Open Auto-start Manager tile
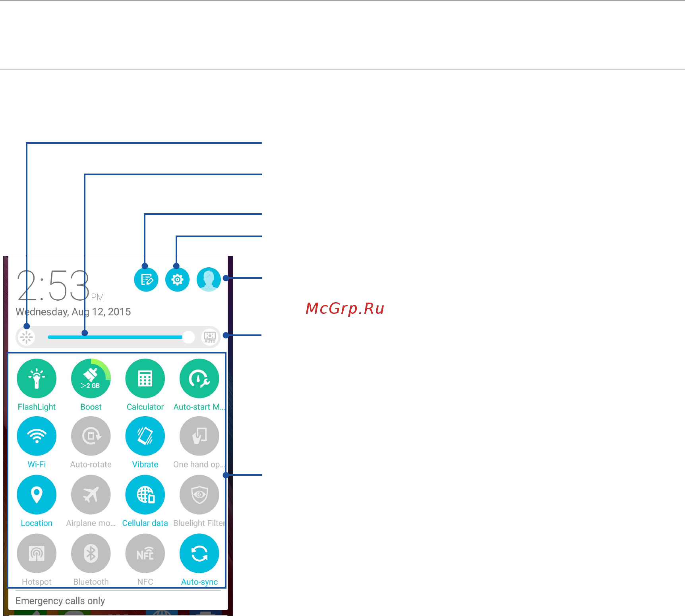The height and width of the screenshot is (616, 685). [199, 378]
